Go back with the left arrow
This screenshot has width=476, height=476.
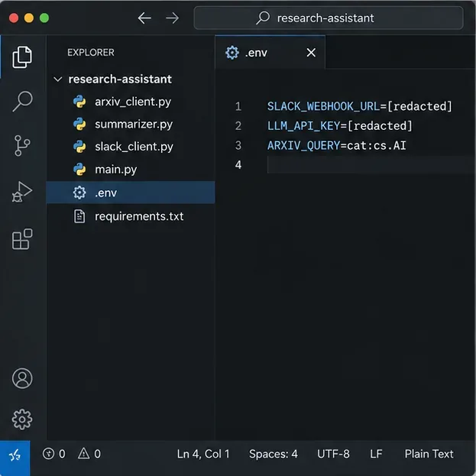[144, 18]
